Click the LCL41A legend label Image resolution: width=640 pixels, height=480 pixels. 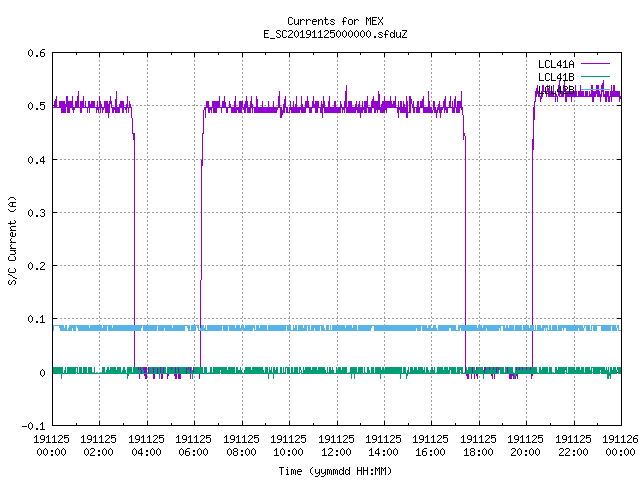coord(556,64)
